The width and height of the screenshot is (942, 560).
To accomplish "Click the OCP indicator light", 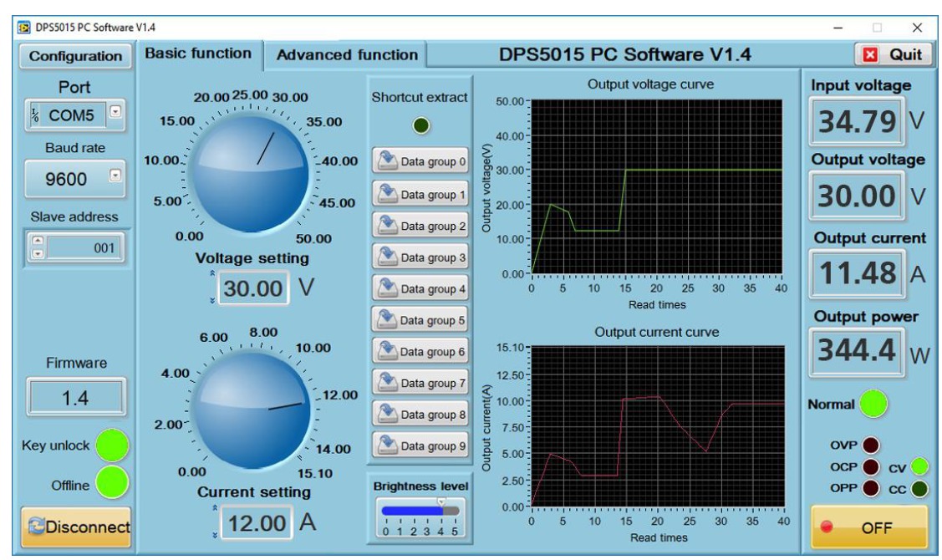I will pos(871,467).
